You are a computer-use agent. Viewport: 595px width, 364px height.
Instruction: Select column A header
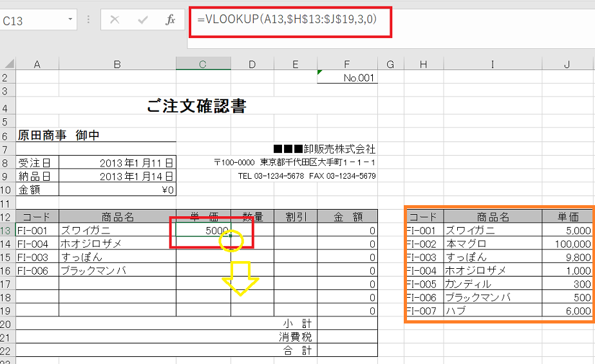coord(37,64)
